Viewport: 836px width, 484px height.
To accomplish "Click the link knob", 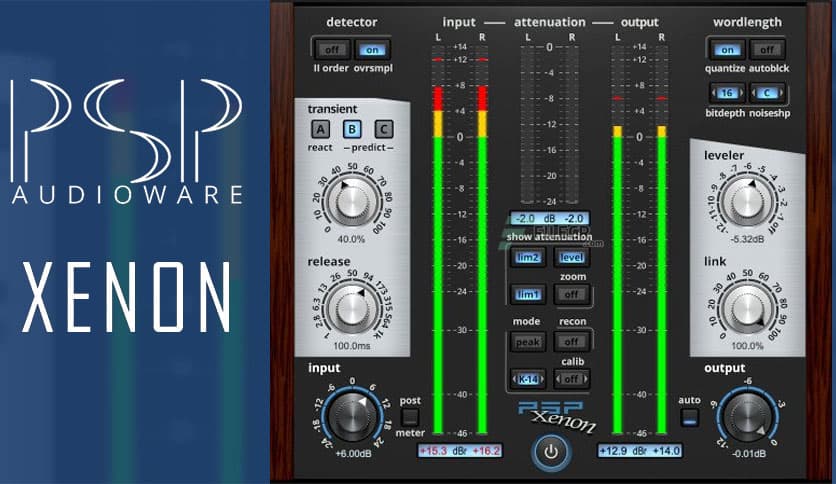I will click(x=747, y=309).
